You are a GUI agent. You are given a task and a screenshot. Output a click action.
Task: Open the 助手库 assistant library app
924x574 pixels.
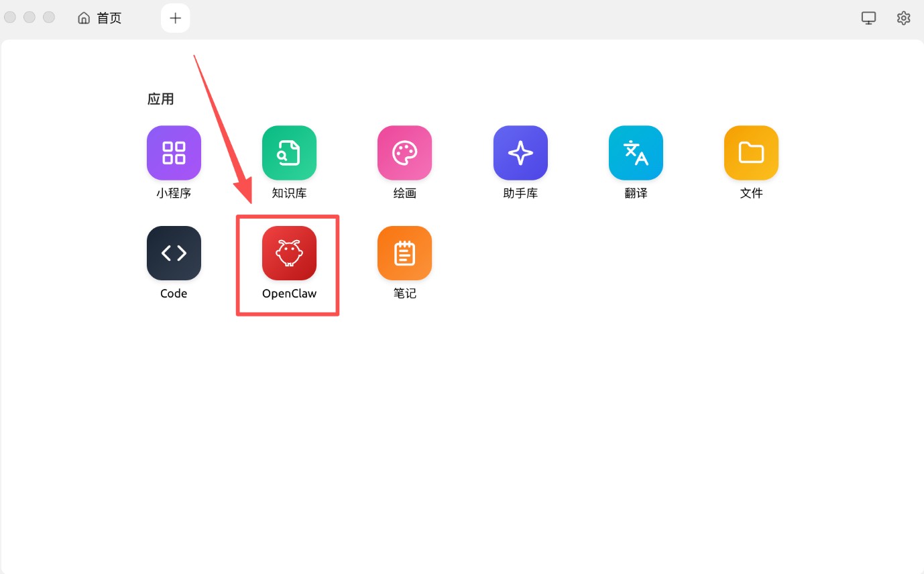pyautogui.click(x=520, y=153)
